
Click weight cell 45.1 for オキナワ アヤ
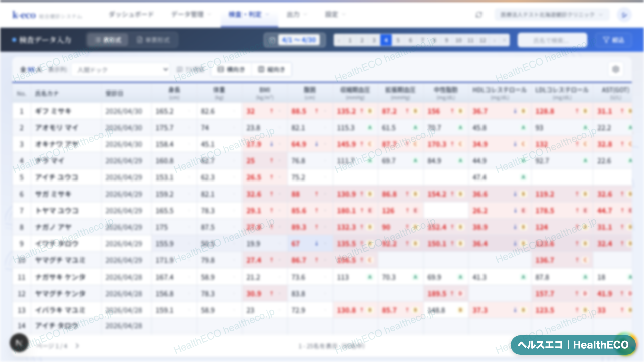219,144
